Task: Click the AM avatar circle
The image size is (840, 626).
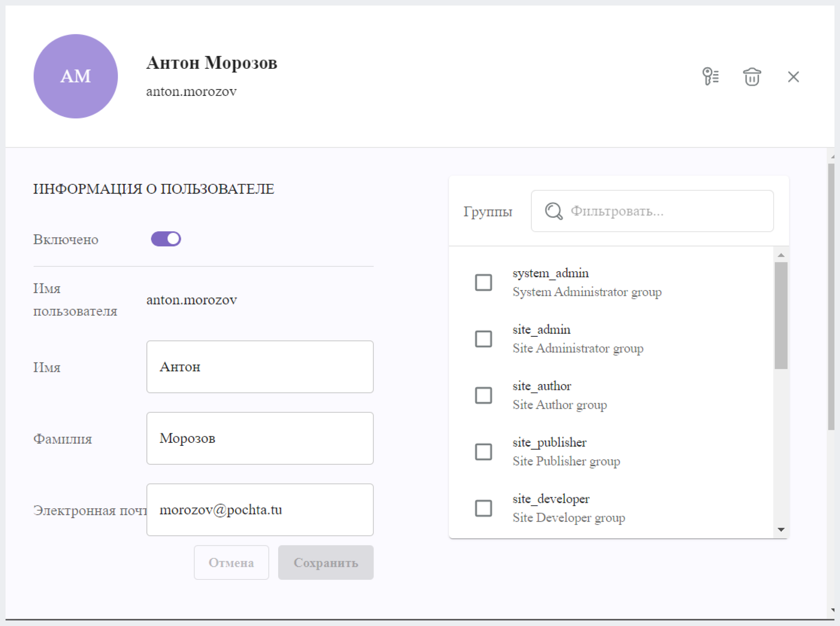Action: [76, 76]
